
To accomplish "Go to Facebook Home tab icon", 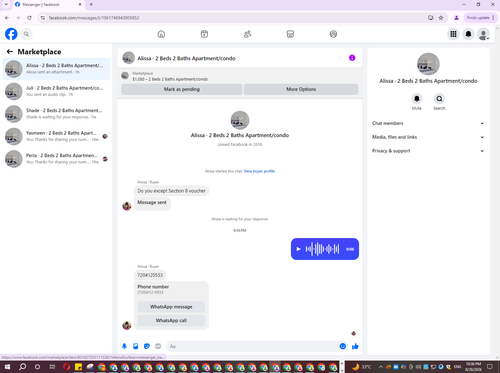I will [161, 34].
